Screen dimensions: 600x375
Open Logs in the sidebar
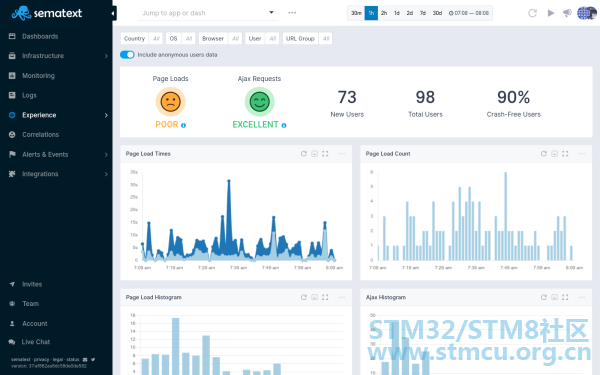point(29,95)
